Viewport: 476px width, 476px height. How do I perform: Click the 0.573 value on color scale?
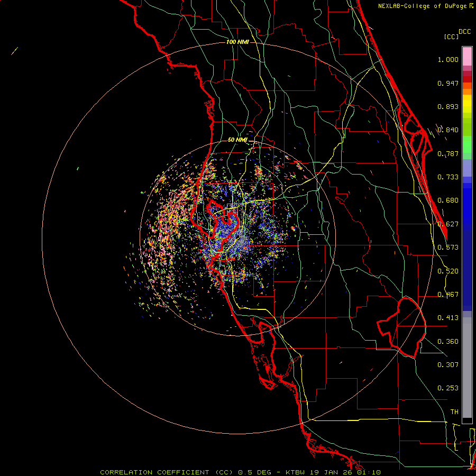click(x=448, y=248)
